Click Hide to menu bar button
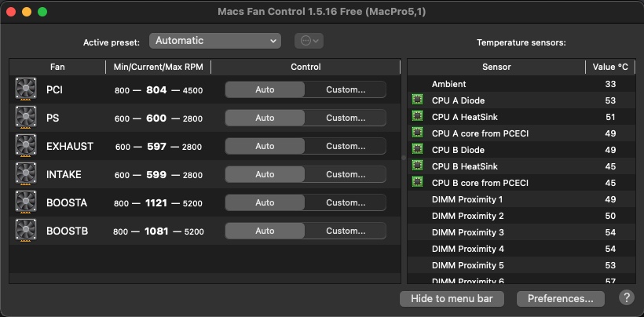The image size is (644, 317). click(x=452, y=298)
